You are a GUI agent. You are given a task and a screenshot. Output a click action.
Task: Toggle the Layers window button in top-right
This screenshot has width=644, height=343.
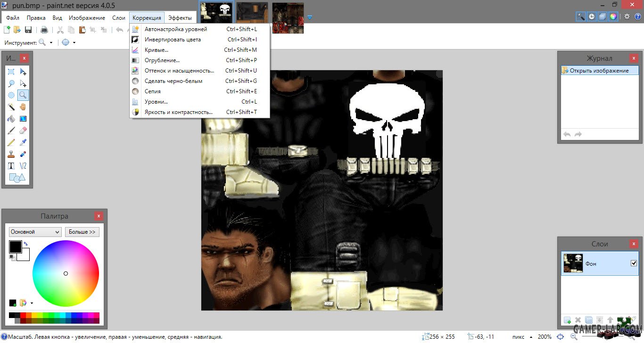pos(603,16)
